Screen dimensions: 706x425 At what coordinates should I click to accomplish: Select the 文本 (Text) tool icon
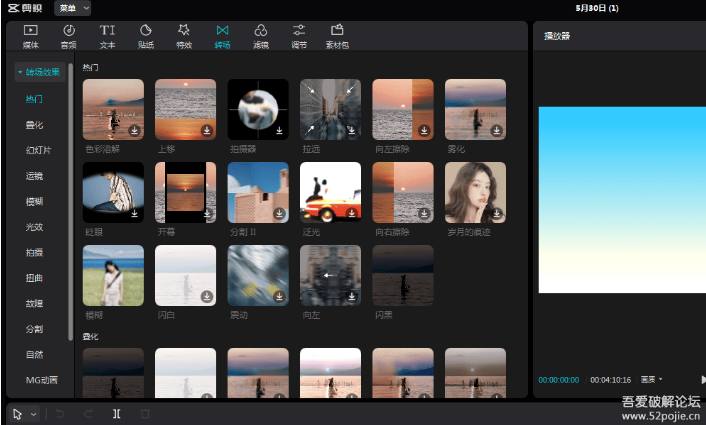click(x=107, y=31)
